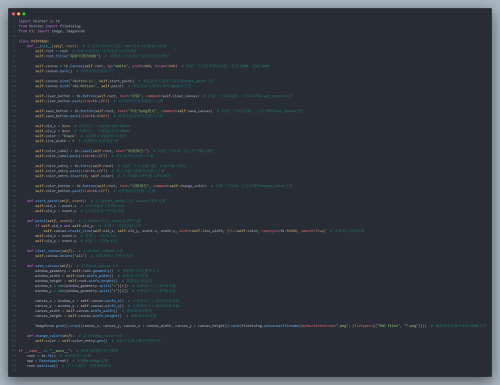Click the line 'self.canvas.pack()'
The height and width of the screenshot is (385, 500).
click(75, 71)
